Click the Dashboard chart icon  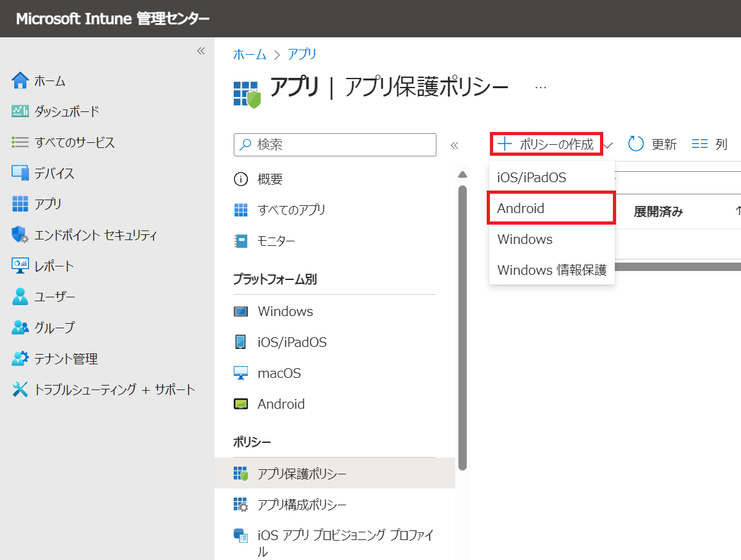20,111
